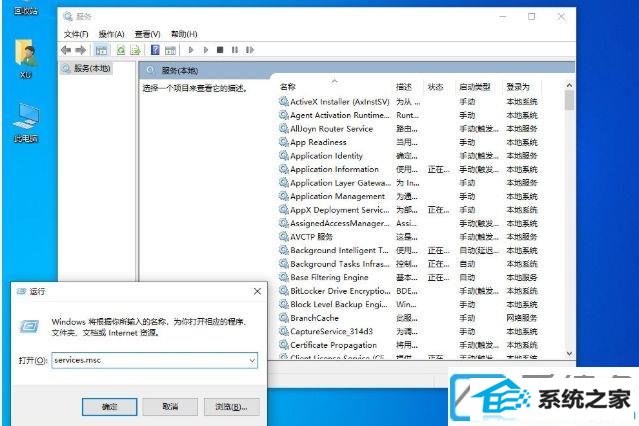Open the 此电脑 desktop icon
Viewport: 639px width, 426px height.
coord(26,123)
